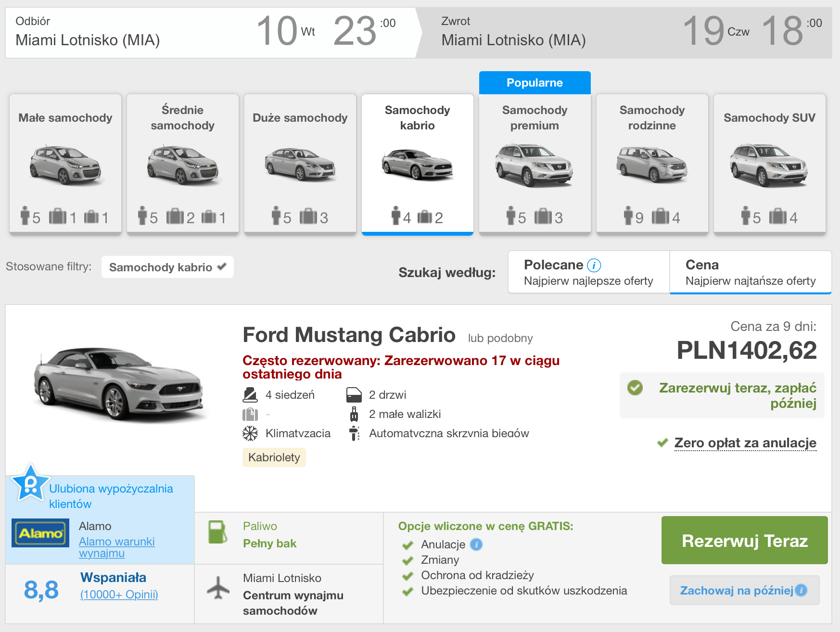Click the luggage icon in Samochody premium card

(x=543, y=216)
